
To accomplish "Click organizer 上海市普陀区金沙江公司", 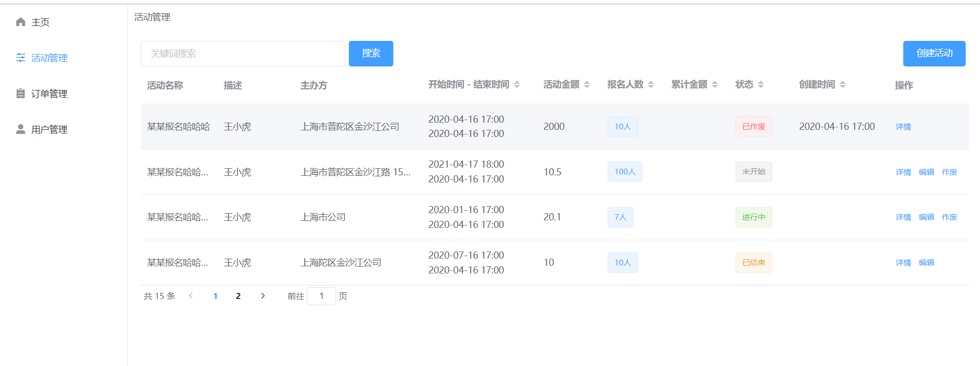I will pyautogui.click(x=350, y=127).
